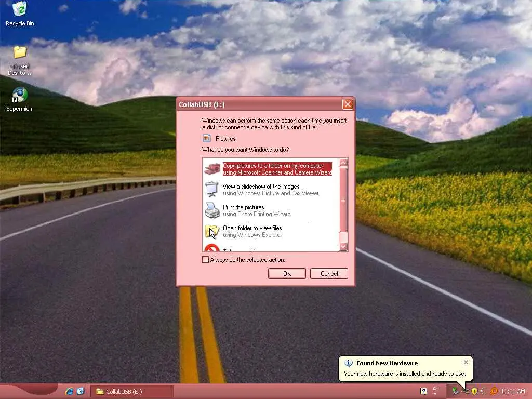The height and width of the screenshot is (399, 532).
Task: Click the faded tray icon beside the shield
Action: click(484, 391)
